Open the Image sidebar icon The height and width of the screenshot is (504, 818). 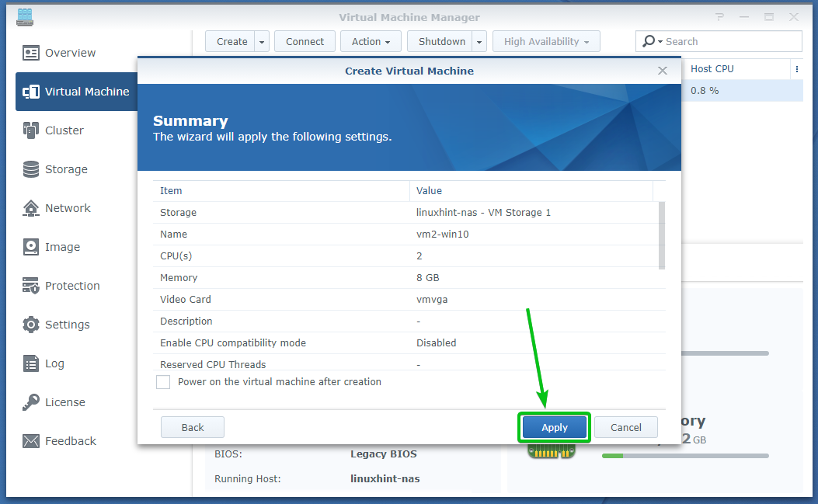point(31,247)
